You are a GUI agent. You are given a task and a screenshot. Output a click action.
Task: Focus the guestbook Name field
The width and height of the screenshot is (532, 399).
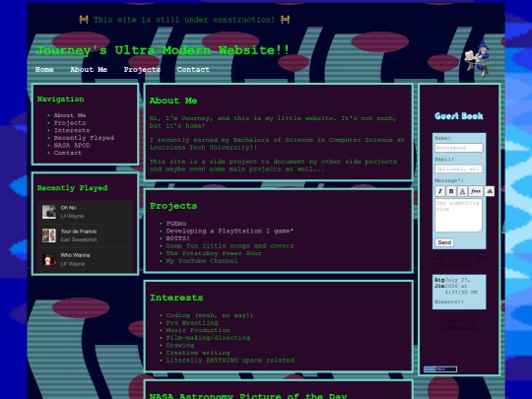(x=459, y=148)
